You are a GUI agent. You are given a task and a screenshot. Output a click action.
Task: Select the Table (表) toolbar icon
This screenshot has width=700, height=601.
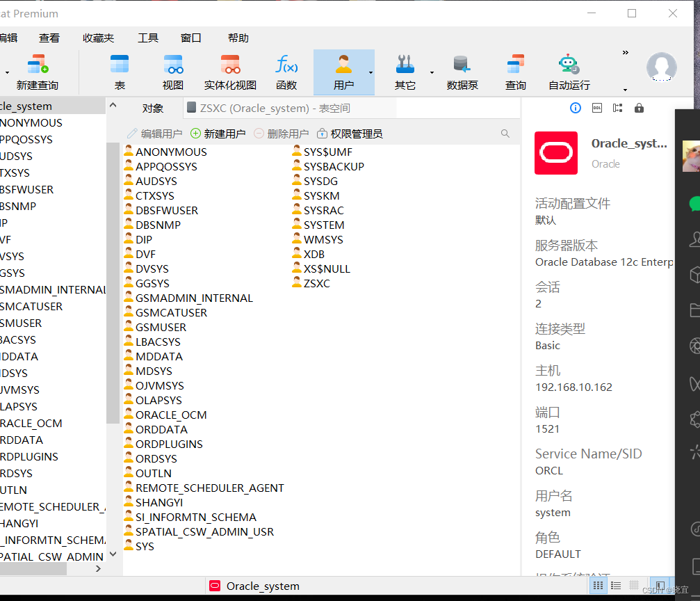pyautogui.click(x=120, y=72)
